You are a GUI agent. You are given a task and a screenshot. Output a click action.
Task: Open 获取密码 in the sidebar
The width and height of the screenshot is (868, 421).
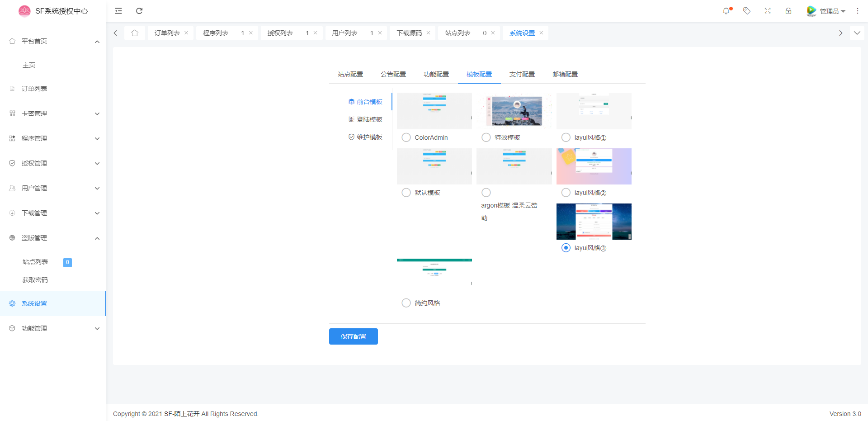[x=35, y=280]
